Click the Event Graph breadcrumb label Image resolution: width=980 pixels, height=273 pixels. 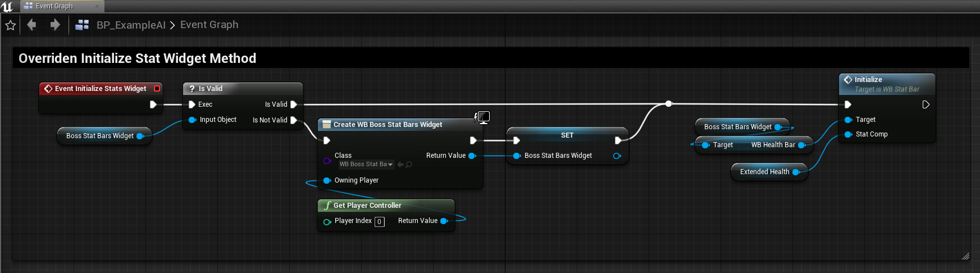coord(209,25)
